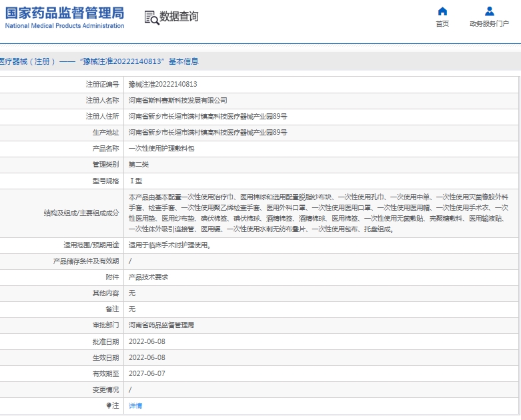Click the 数据查询 magnifier document icon
Viewport: 521px width, 420px height.
[x=151, y=17]
